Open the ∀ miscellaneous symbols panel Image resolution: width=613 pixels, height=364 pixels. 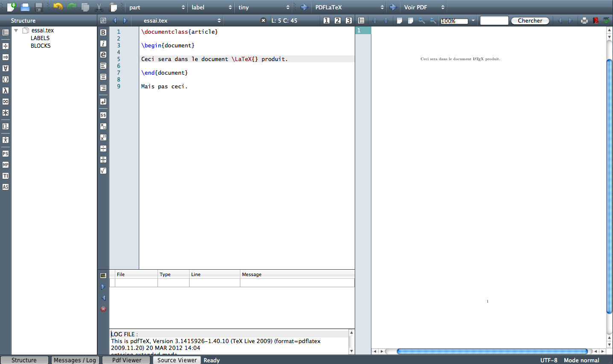[x=6, y=68]
